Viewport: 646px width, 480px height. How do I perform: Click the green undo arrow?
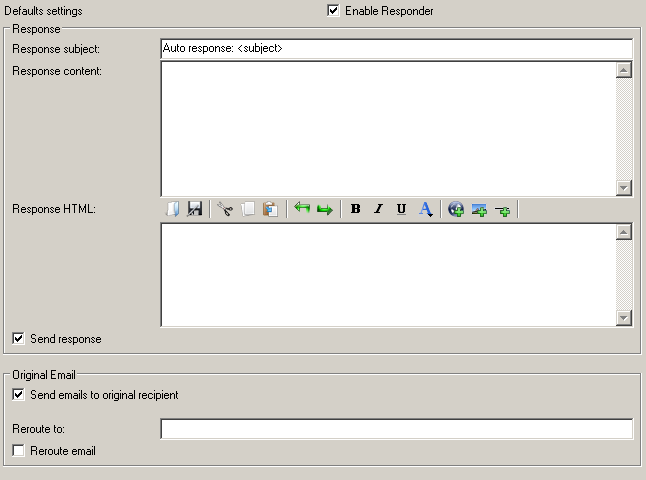(301, 209)
